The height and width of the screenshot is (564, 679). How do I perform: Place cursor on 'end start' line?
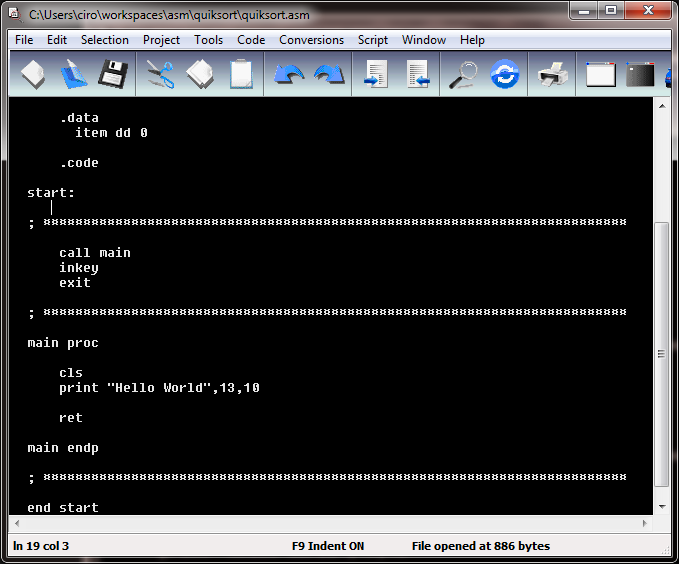click(63, 508)
